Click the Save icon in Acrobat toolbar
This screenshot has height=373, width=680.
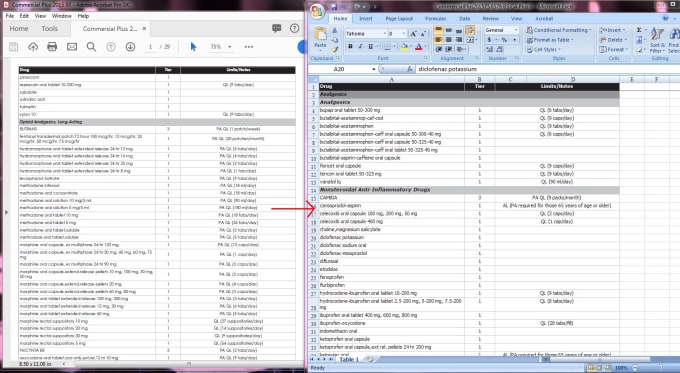point(13,47)
